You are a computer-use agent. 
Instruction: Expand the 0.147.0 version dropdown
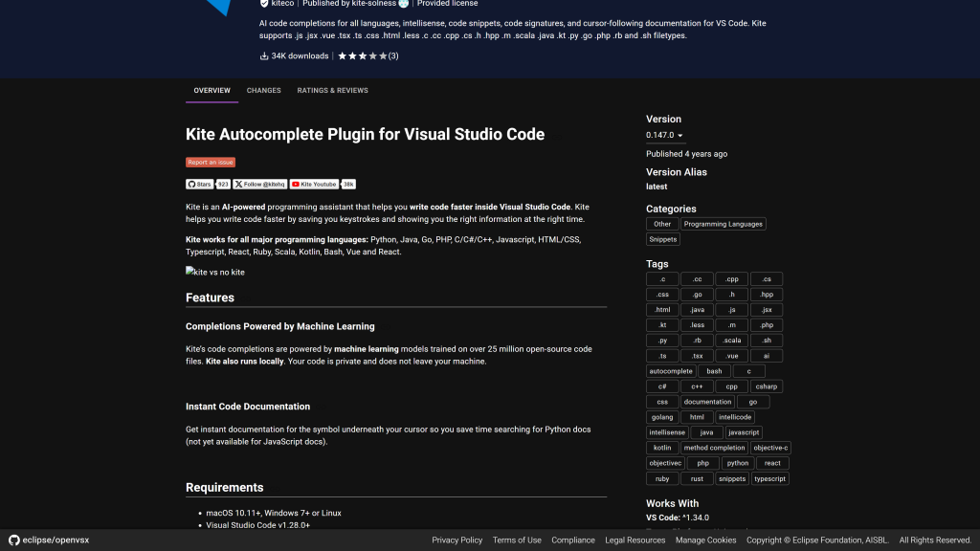coord(664,135)
